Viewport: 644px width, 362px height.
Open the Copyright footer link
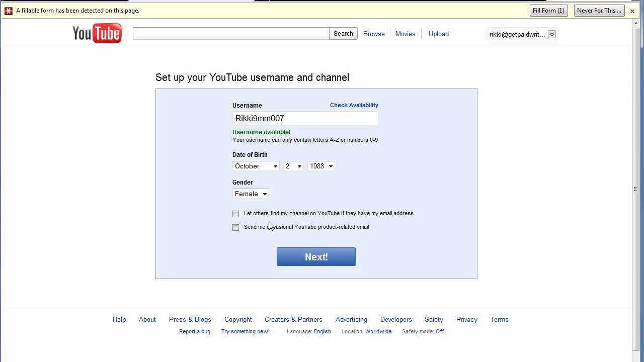tap(238, 319)
